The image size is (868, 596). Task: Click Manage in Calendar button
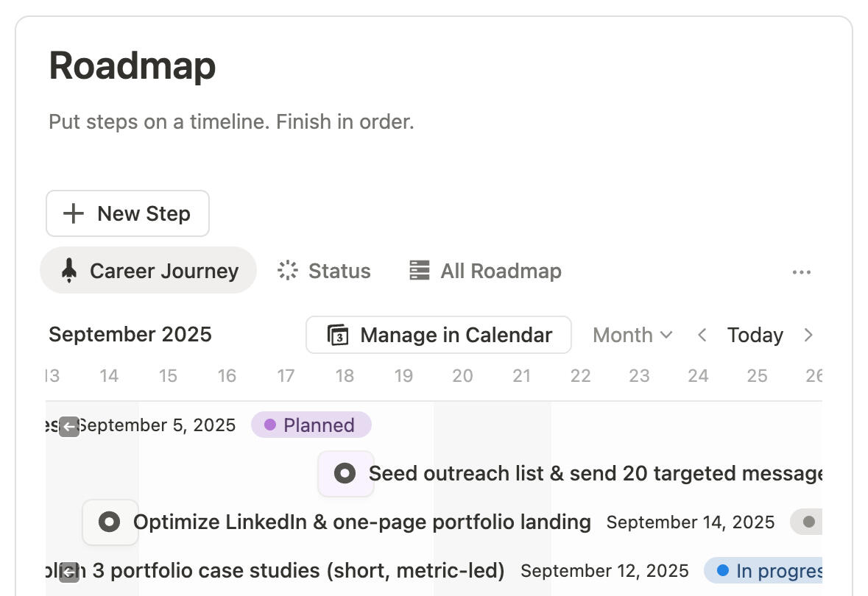(x=439, y=335)
